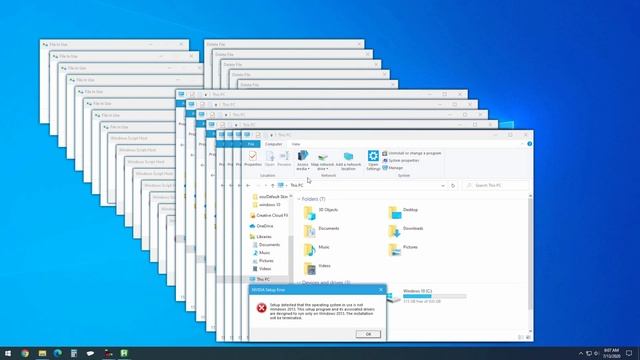Click Creative Cloud Files in navigation pane
The image size is (640, 360).
269,215
